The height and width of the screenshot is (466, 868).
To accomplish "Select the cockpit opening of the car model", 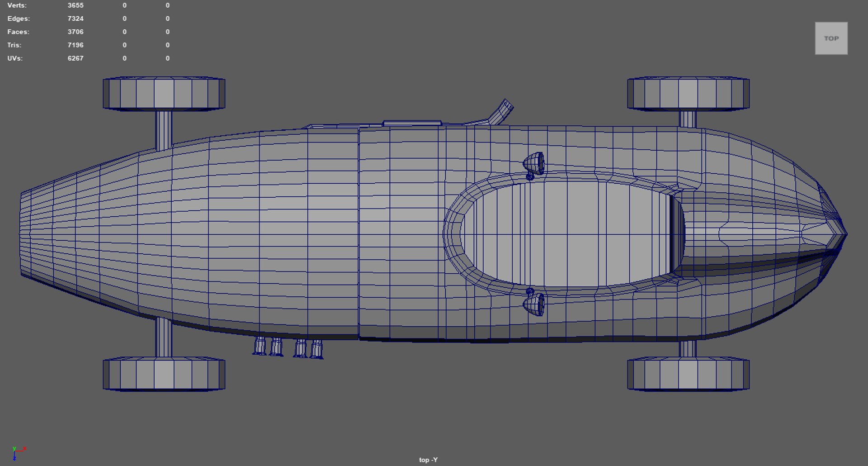I will 573,234.
